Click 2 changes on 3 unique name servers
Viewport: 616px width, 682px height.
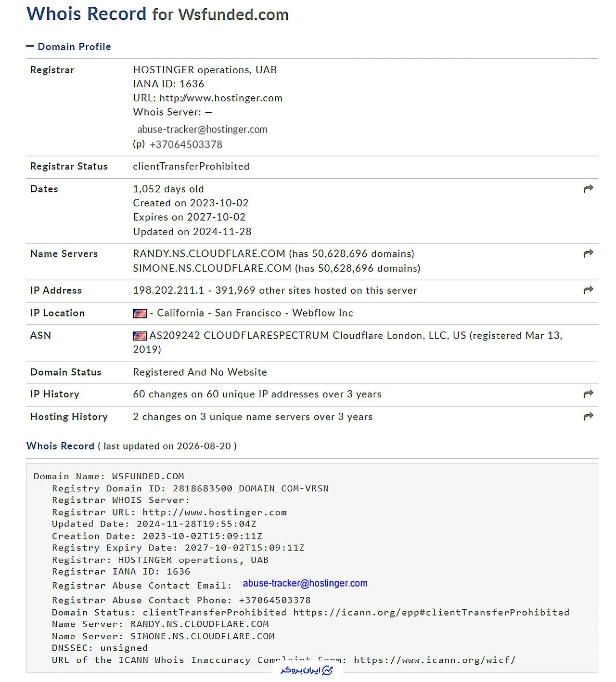coord(253,417)
